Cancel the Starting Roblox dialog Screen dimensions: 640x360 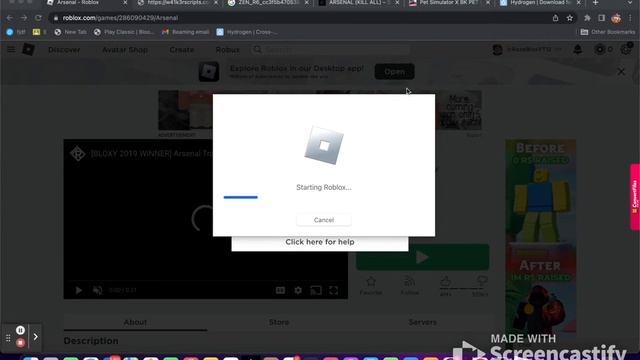click(x=324, y=220)
